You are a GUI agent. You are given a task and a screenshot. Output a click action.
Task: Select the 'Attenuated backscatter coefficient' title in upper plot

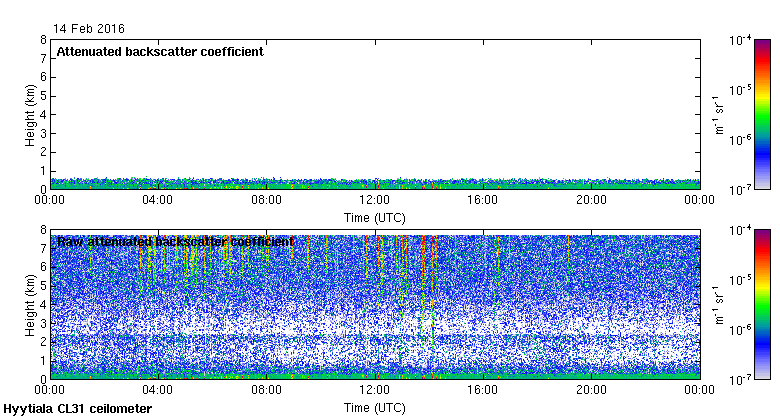[x=160, y=52]
